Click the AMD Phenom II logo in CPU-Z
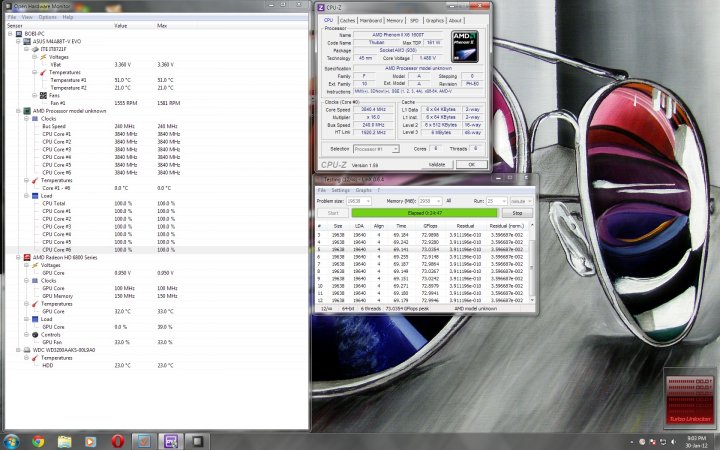The image size is (720, 450). point(465,46)
